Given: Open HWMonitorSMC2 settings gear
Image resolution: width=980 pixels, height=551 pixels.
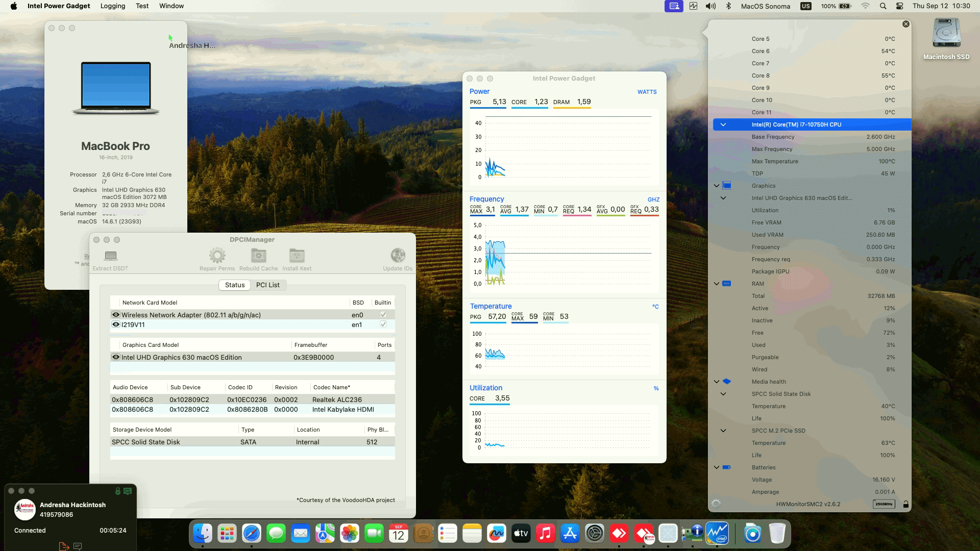Looking at the screenshot, I should (x=716, y=504).
